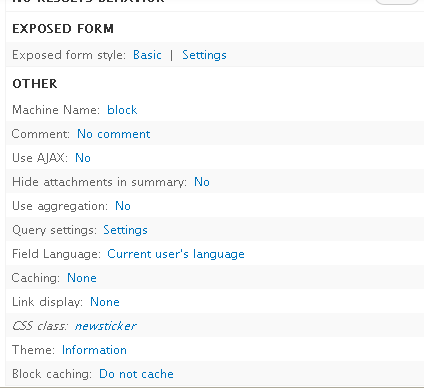The width and height of the screenshot is (424, 389).
Task: Click the Use AJAX label
Action: (40, 158)
